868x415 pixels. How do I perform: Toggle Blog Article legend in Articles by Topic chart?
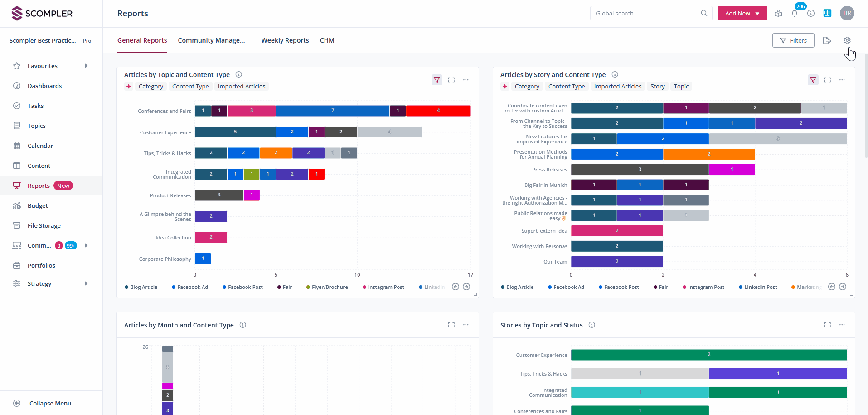click(x=141, y=287)
